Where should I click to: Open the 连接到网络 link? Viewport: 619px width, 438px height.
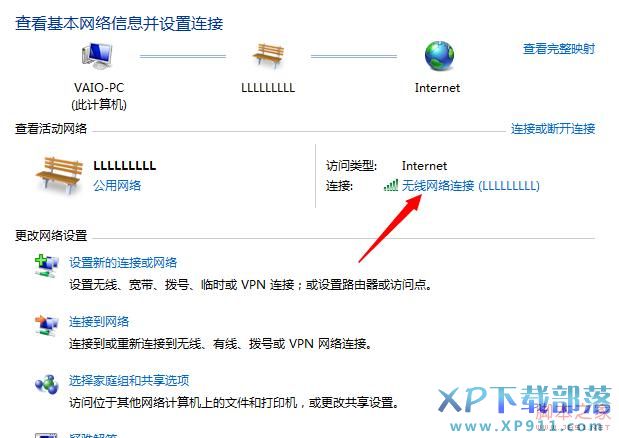tap(99, 322)
